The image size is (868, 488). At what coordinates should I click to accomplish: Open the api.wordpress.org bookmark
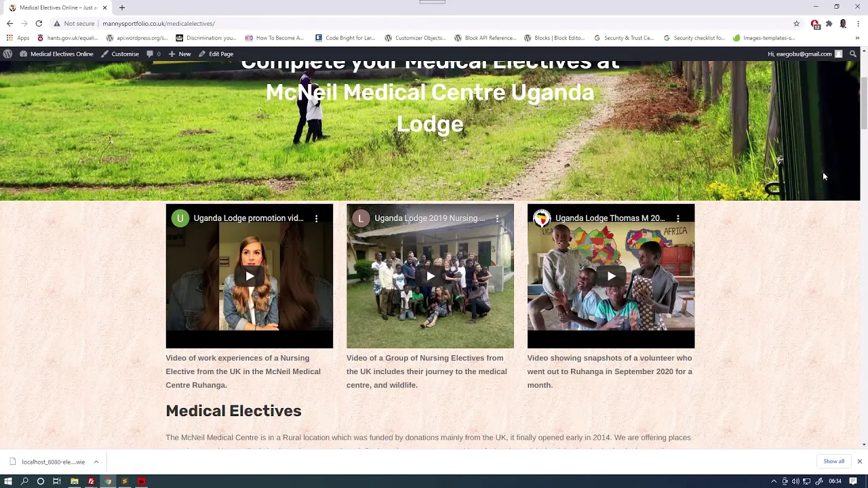137,38
